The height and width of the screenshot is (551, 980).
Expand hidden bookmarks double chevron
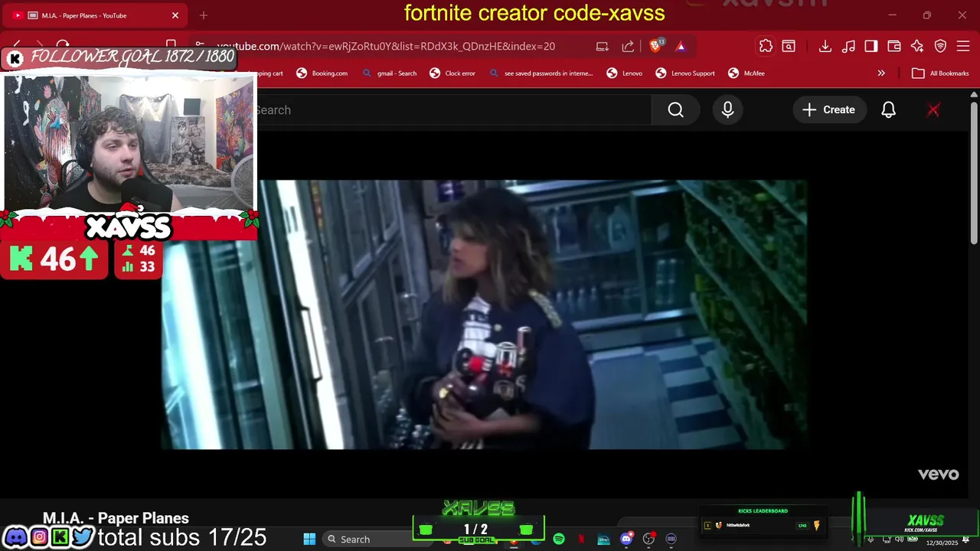(881, 73)
